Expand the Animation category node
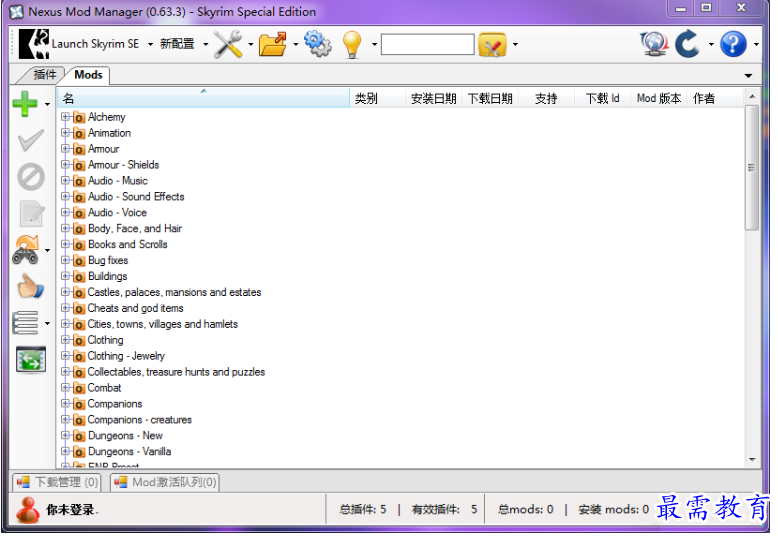Image resolution: width=778 pixels, height=539 pixels. click(65, 133)
